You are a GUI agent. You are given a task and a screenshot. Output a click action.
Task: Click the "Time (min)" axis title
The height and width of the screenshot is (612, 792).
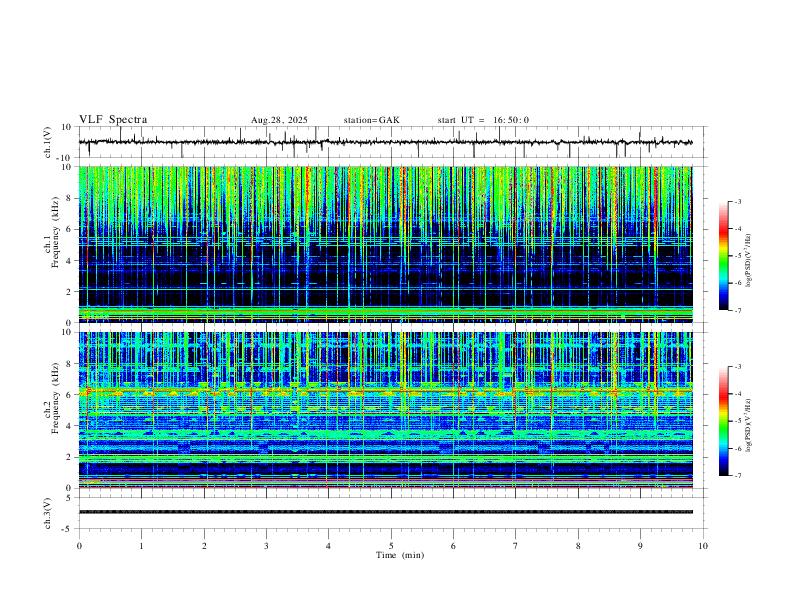click(400, 555)
